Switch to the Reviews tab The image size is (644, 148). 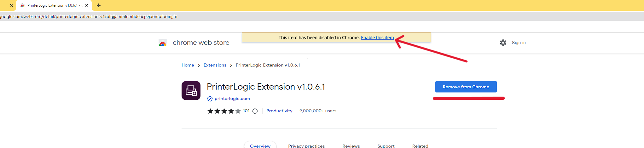click(351, 146)
